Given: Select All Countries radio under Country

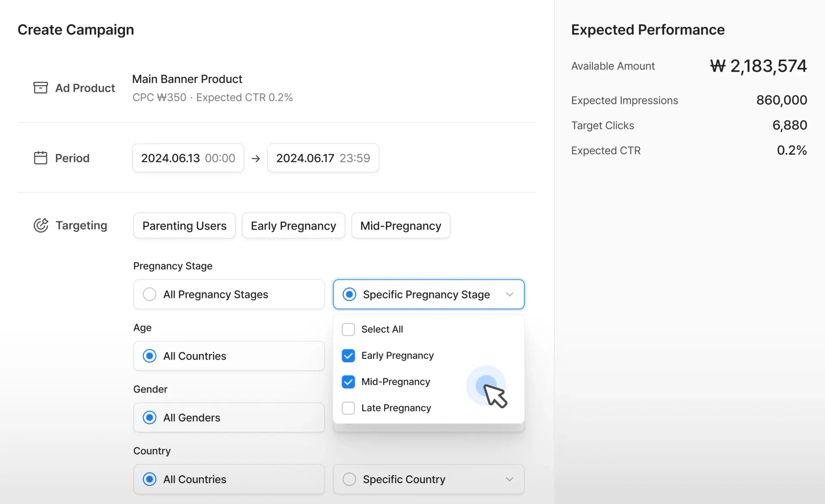Looking at the screenshot, I should point(150,479).
